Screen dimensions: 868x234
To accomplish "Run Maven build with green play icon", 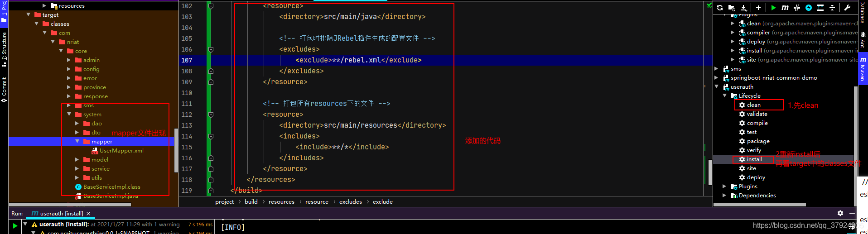I will click(x=773, y=8).
